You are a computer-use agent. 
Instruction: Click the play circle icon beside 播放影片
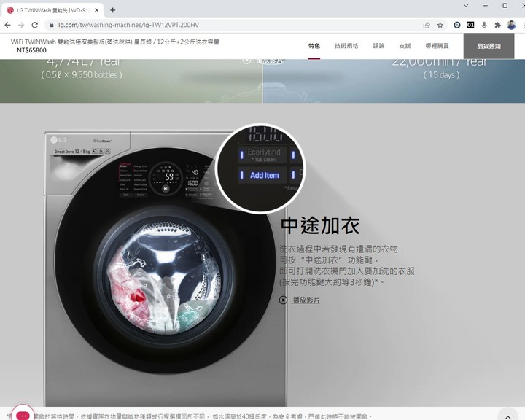point(283,300)
